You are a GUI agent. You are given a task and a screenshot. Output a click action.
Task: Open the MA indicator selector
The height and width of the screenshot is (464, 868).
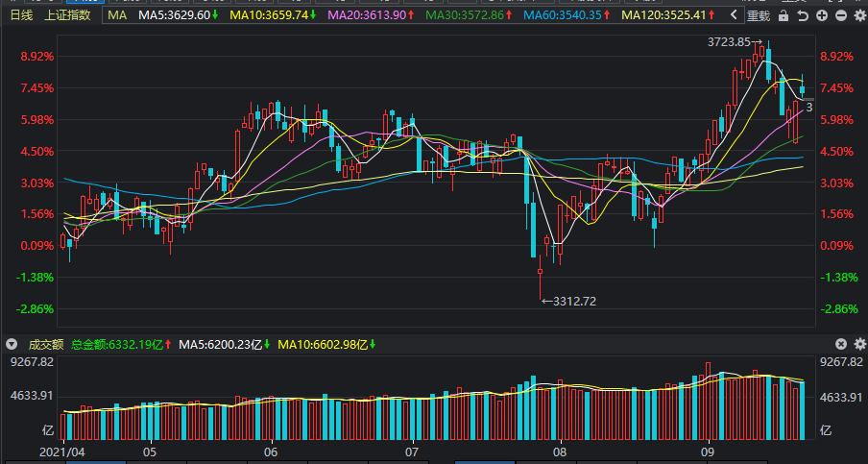115,15
